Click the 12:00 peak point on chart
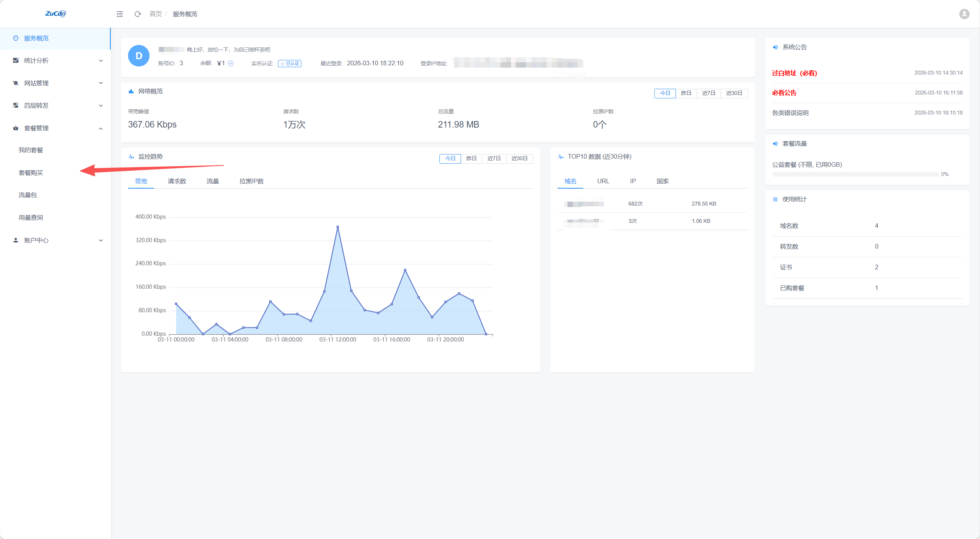This screenshot has width=980, height=539. (338, 227)
